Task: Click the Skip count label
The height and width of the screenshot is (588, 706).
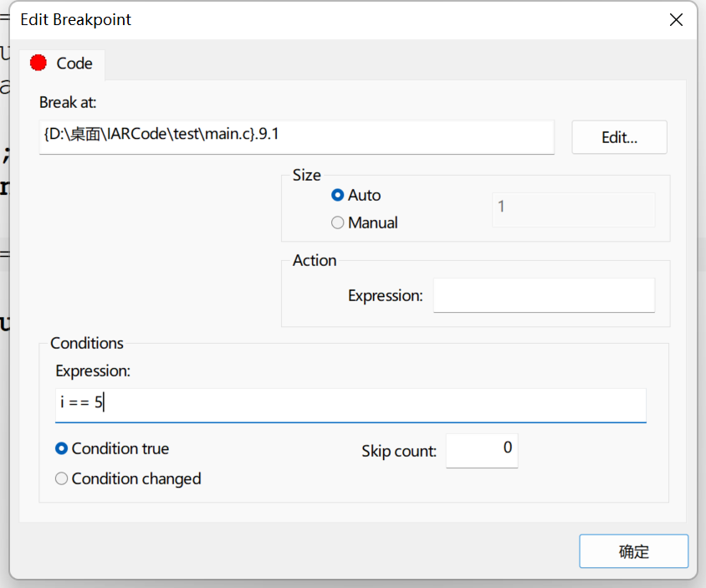Action: (399, 451)
